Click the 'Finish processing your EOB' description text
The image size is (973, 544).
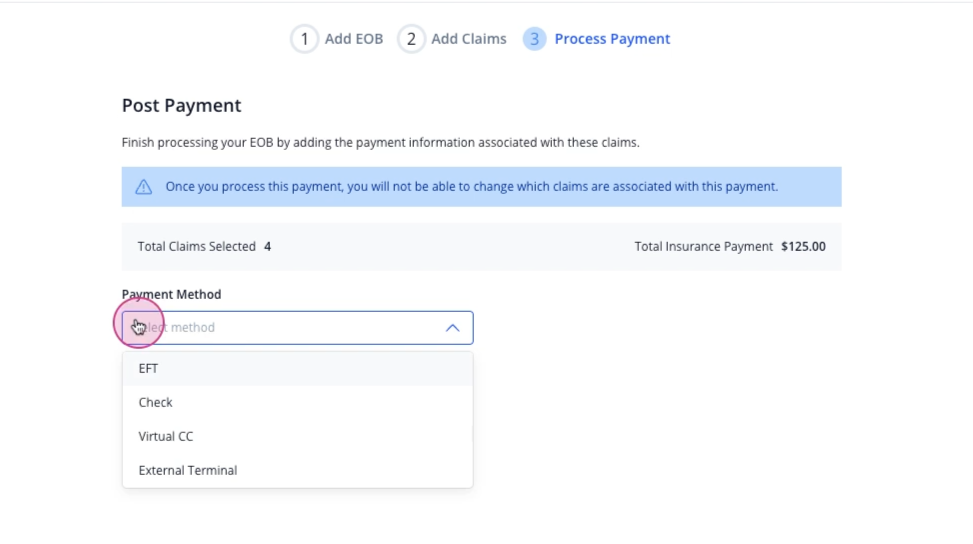(x=380, y=143)
